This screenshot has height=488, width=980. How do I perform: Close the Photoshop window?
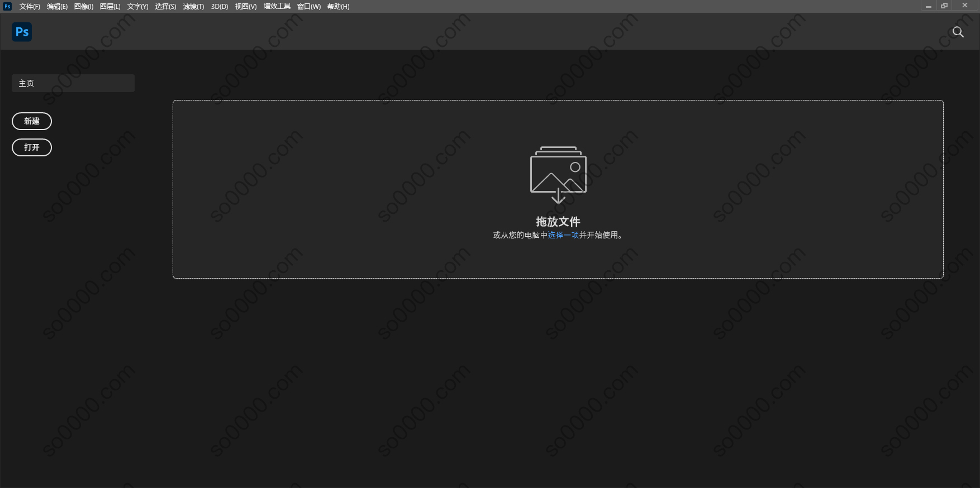[965, 6]
